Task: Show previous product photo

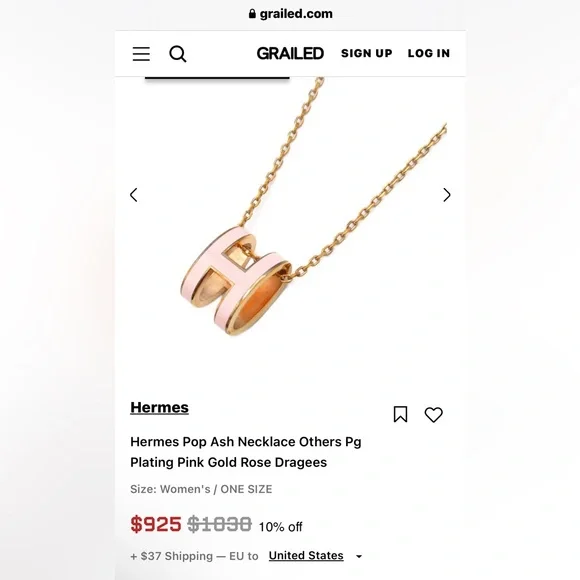Action: point(134,195)
